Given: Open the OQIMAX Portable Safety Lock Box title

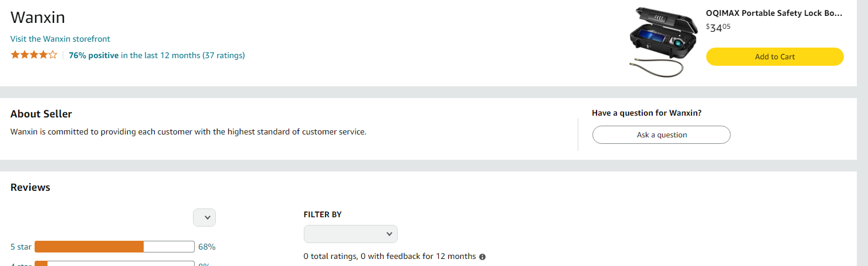Looking at the screenshot, I should [774, 14].
